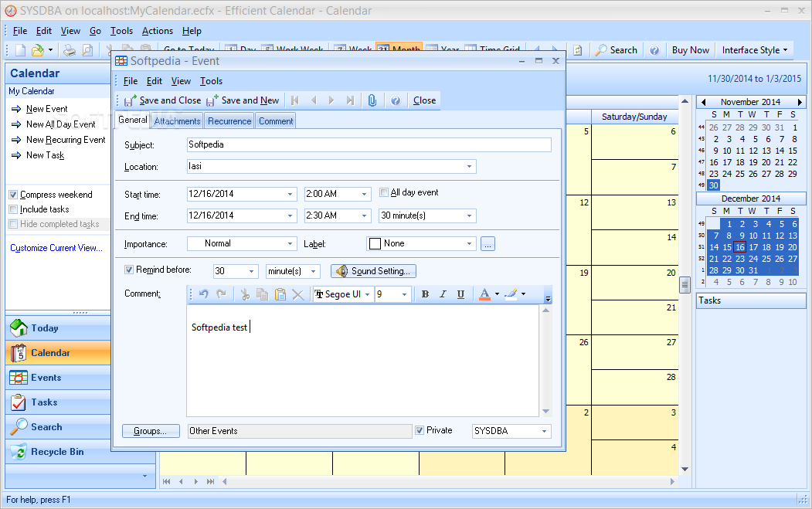
Task: Paste clipboard in comment toolbar
Action: click(280, 294)
